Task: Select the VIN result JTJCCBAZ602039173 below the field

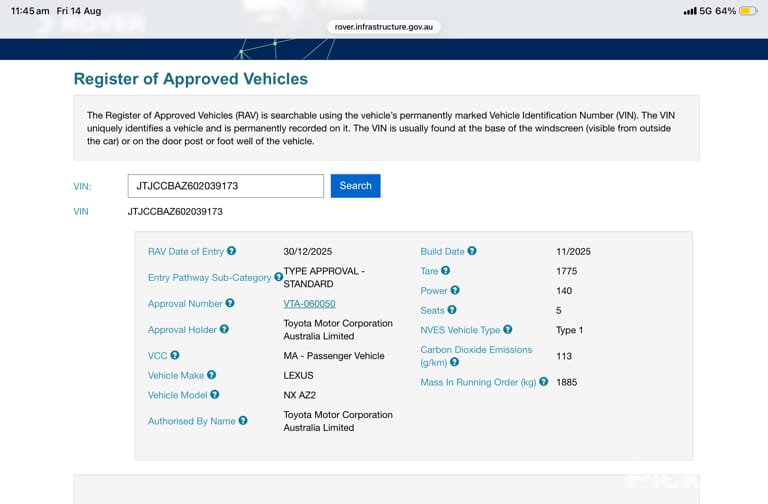Action: click(x=175, y=212)
